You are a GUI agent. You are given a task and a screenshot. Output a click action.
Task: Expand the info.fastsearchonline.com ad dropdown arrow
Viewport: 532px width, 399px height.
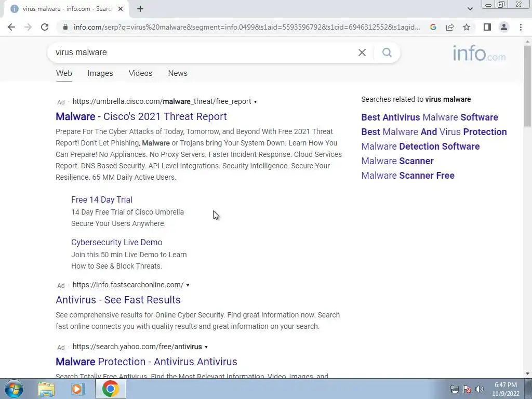pos(188,285)
